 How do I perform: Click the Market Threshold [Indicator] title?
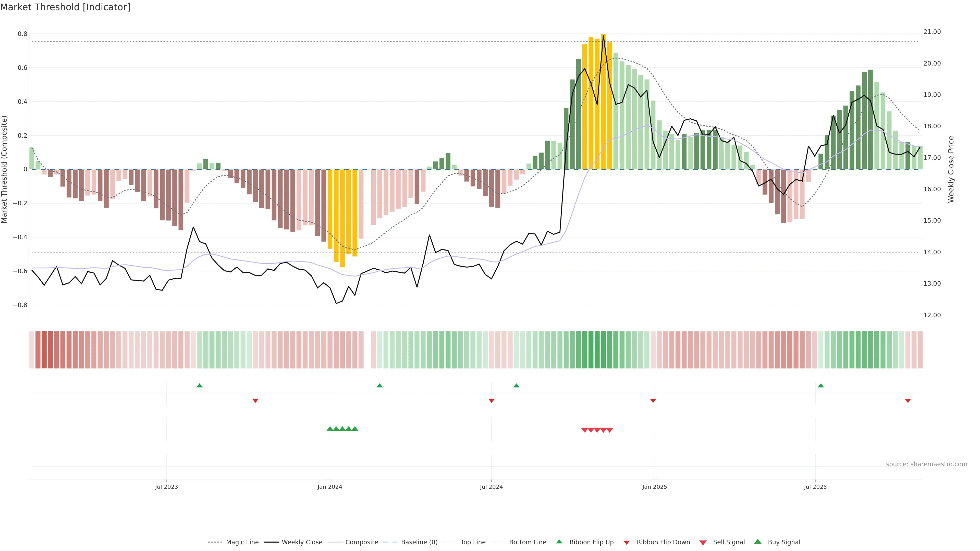pyautogui.click(x=65, y=7)
